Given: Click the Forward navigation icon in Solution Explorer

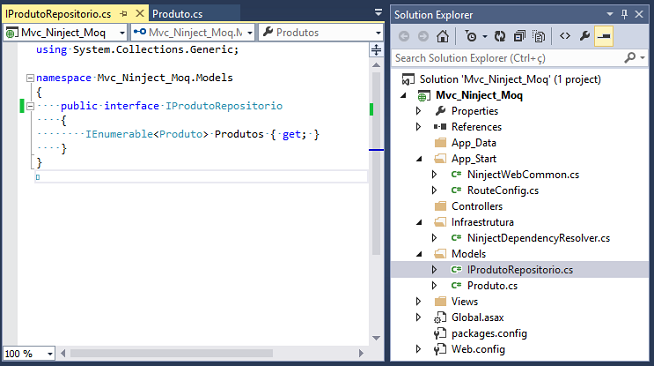Looking at the screenshot, I should pos(423,37).
